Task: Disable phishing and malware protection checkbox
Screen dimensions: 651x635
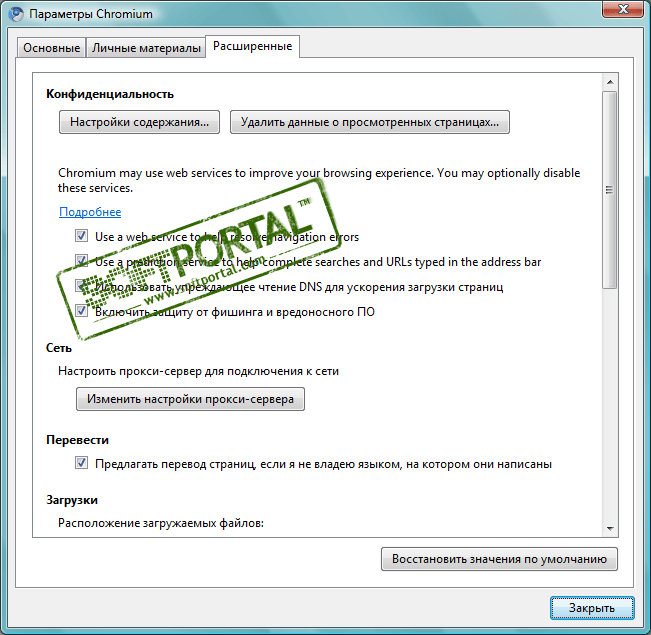Action: [x=81, y=311]
